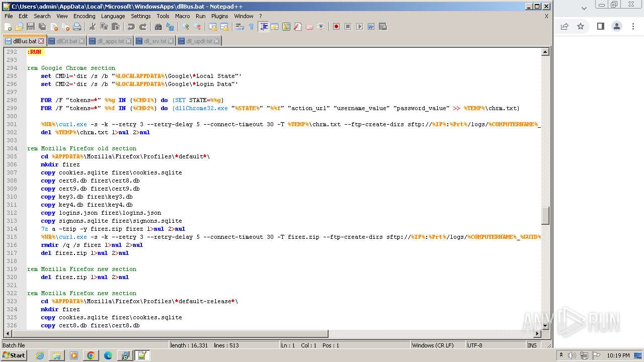Paste from clipboard using toolbar icon
Screen dimensions: 644x362
coord(116,27)
